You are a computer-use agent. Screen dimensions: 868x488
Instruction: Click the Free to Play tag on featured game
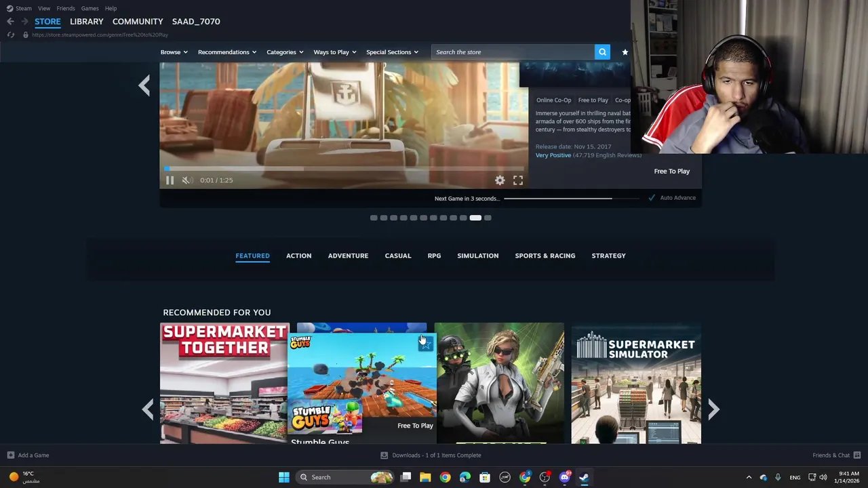(593, 100)
